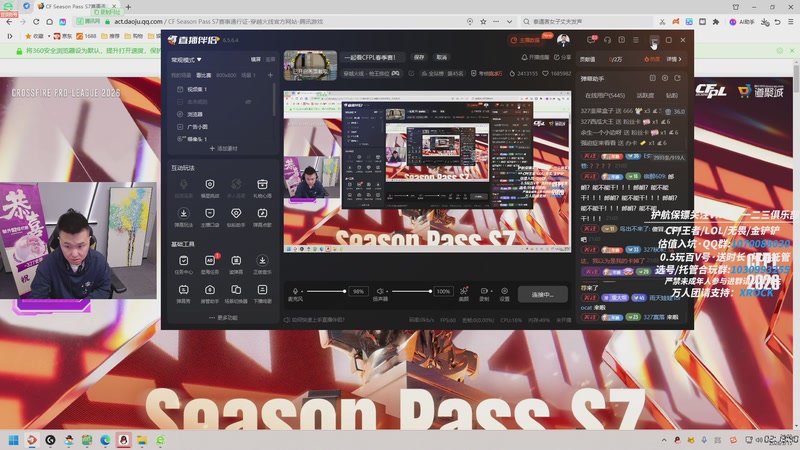Open Windows Start button on taskbar

pos(14,440)
